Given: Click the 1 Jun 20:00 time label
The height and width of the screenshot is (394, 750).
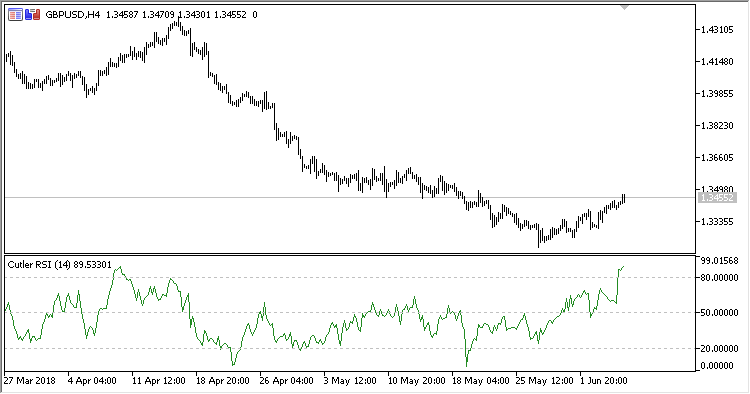Looking at the screenshot, I should tap(604, 381).
